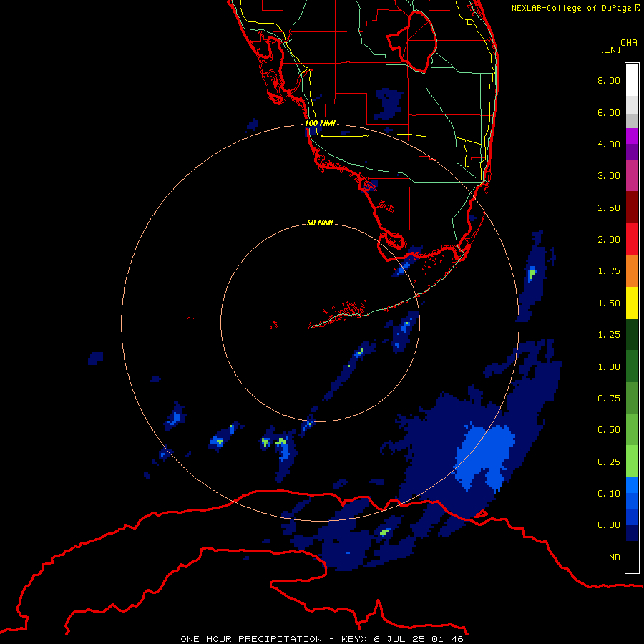Screen dimensions: 644x644
Task: Select the 0.75 legend value
Action: coord(609,399)
